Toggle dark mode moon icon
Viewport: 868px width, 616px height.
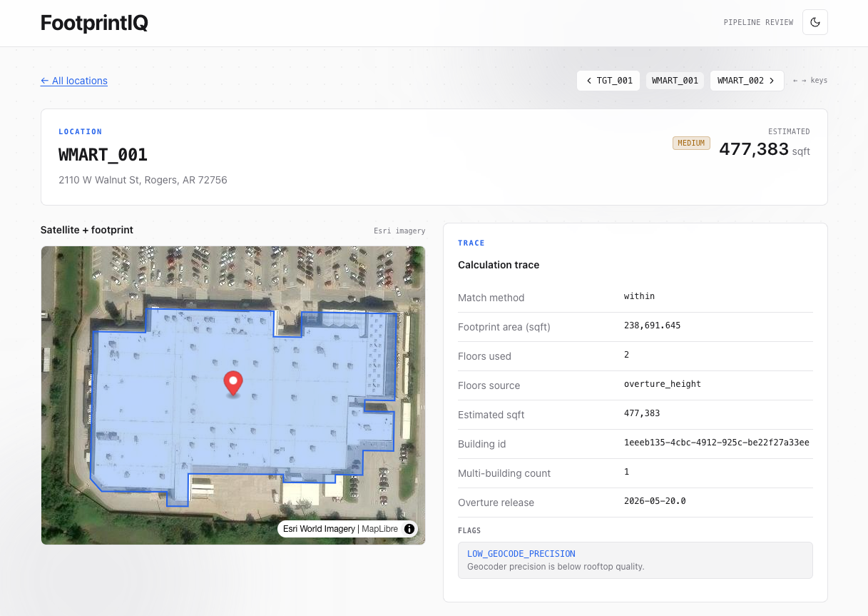pyautogui.click(x=815, y=22)
